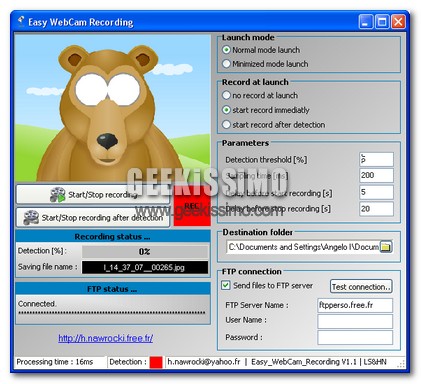Click the window resize grip corner
421x384 pixels.
(402, 364)
